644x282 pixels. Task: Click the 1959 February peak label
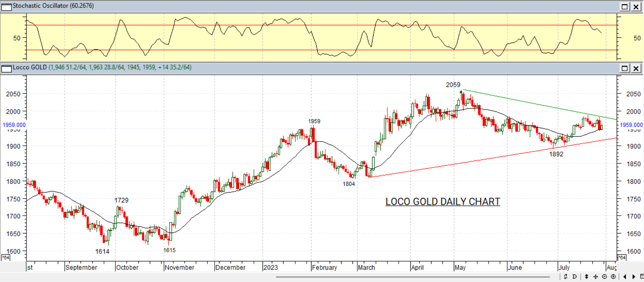pyautogui.click(x=314, y=121)
